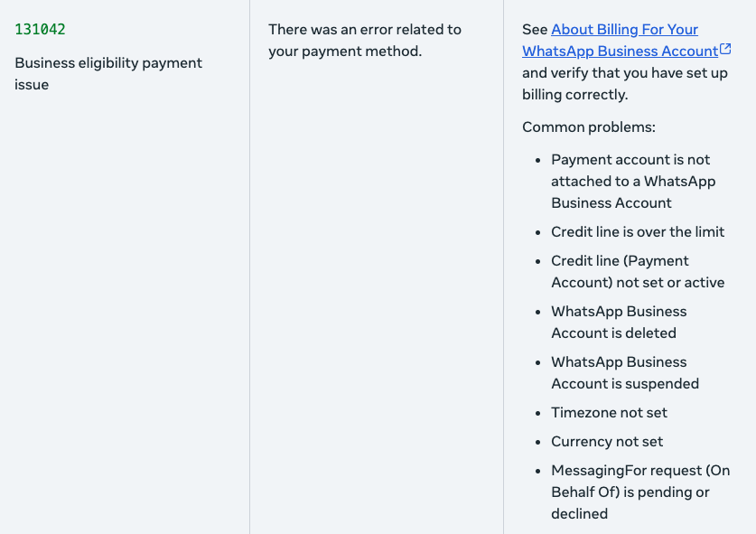Select the "Credit line is over the limit" item
Image resolution: width=756 pixels, height=534 pixels.
(638, 232)
